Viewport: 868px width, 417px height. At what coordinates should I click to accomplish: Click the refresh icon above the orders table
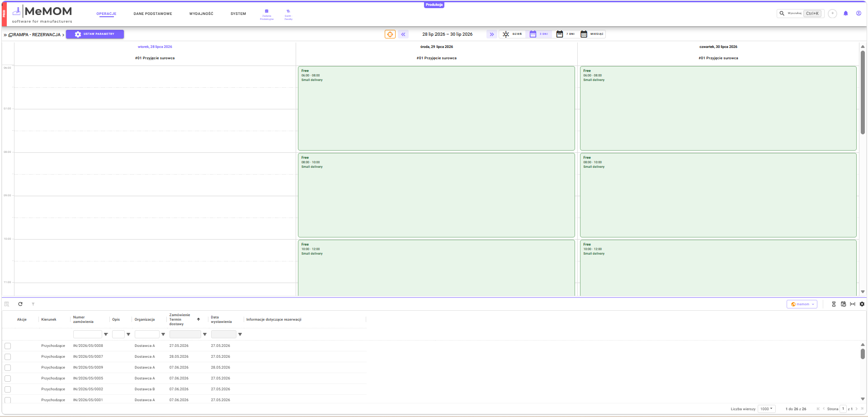[x=20, y=304]
